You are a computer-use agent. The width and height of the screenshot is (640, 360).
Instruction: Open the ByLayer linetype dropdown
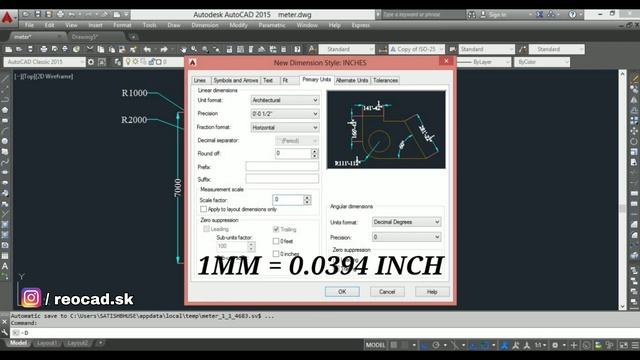point(484,62)
